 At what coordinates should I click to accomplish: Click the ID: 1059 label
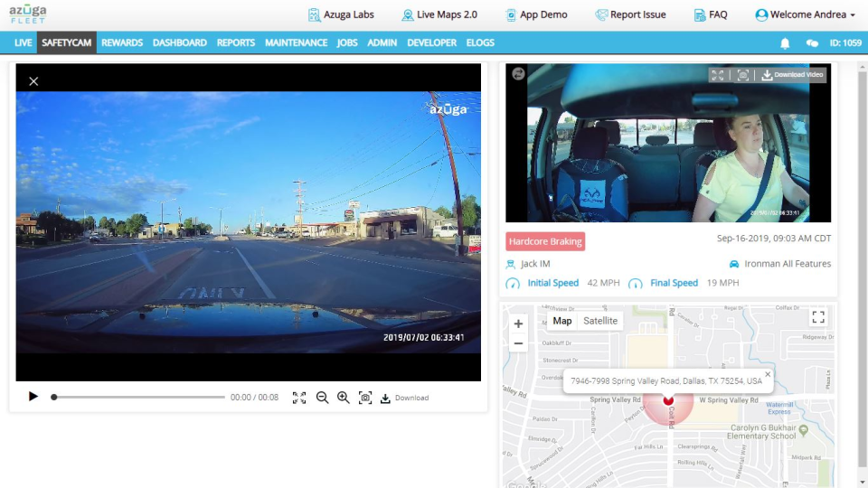844,43
